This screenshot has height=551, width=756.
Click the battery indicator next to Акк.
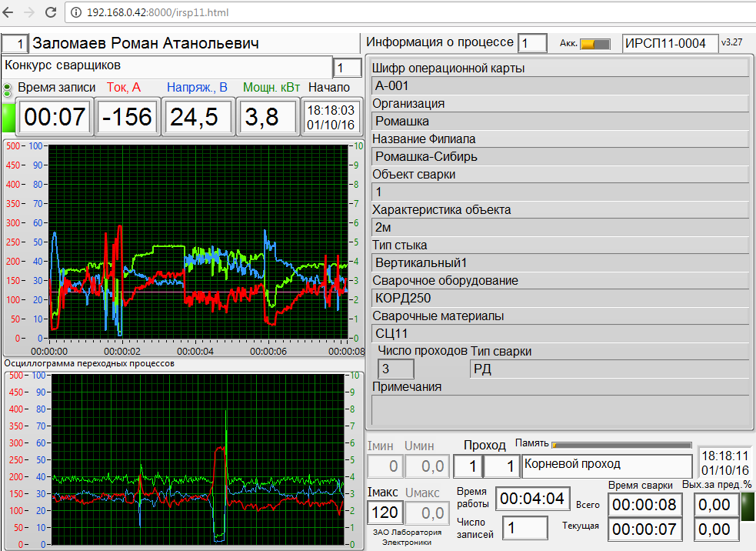pyautogui.click(x=594, y=44)
